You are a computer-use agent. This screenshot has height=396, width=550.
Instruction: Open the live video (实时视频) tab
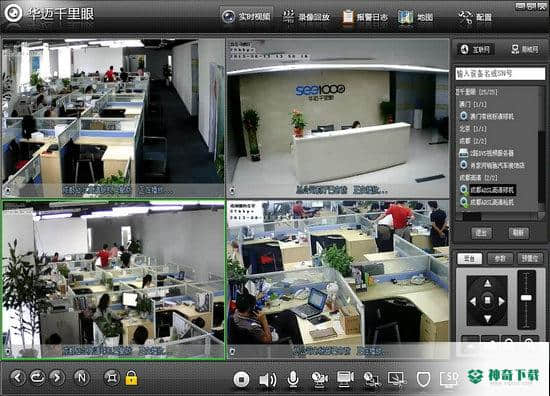pos(246,16)
